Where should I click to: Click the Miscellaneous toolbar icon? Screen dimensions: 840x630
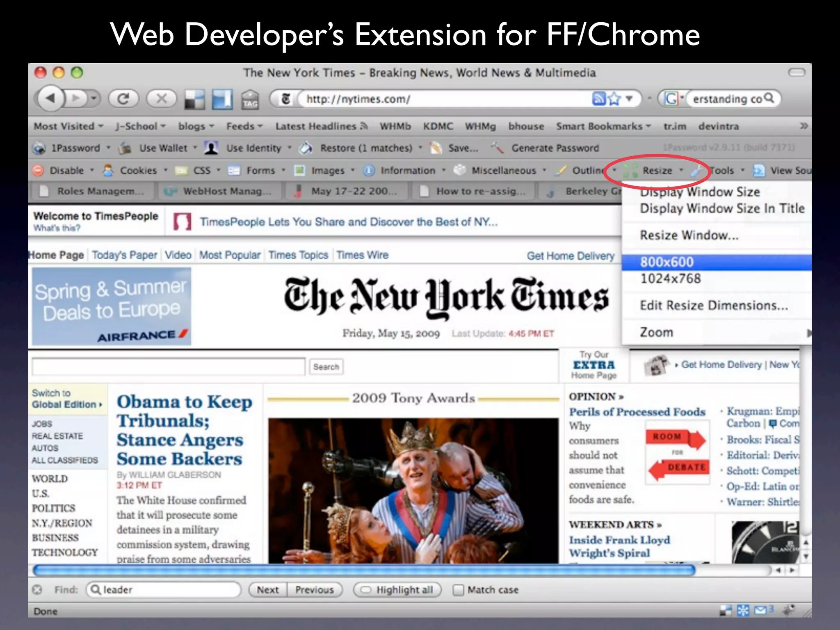pyautogui.click(x=460, y=170)
